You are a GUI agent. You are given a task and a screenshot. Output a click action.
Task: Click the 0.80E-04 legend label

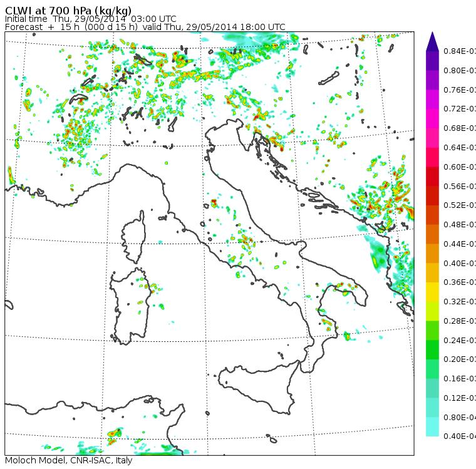coord(460,418)
